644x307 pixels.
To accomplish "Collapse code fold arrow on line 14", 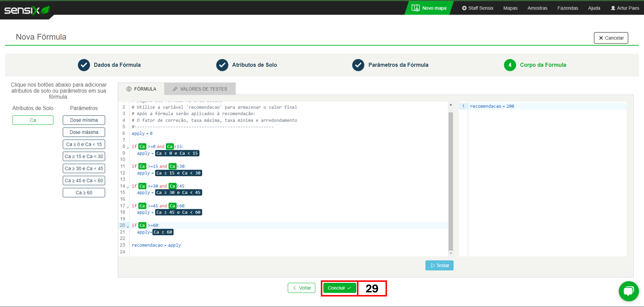I will point(128,187).
